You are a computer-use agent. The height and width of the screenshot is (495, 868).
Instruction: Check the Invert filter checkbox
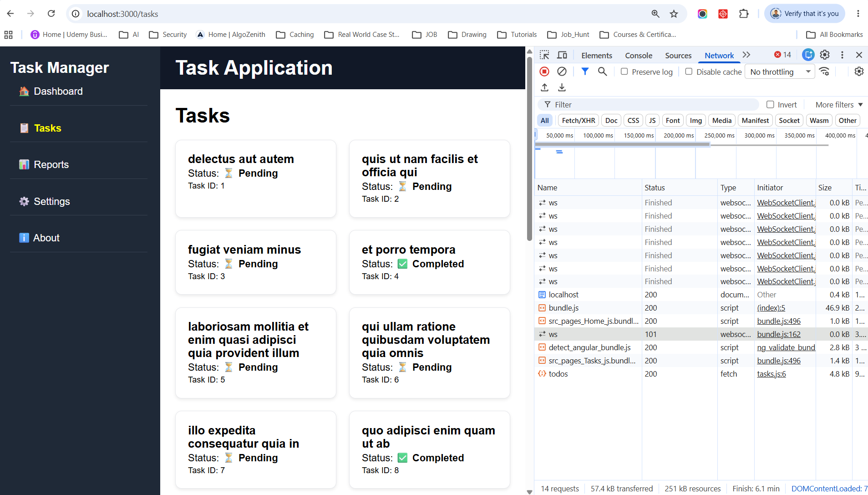(770, 105)
